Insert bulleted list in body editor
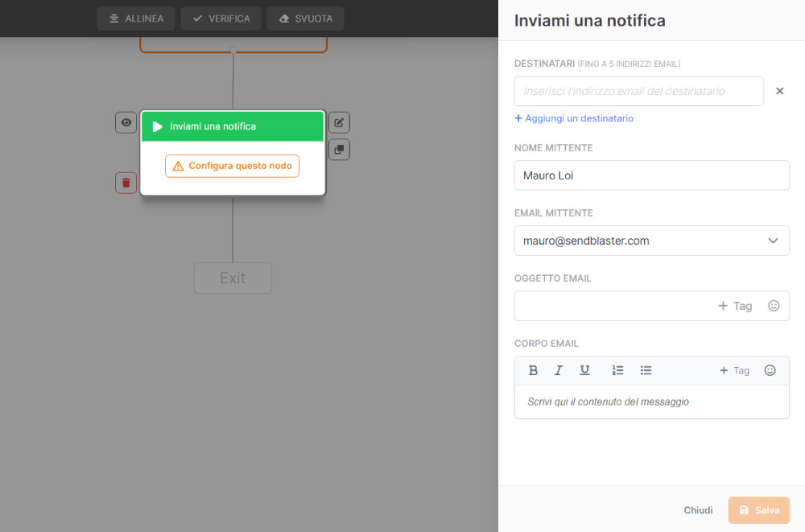The height and width of the screenshot is (532, 805). click(x=646, y=371)
